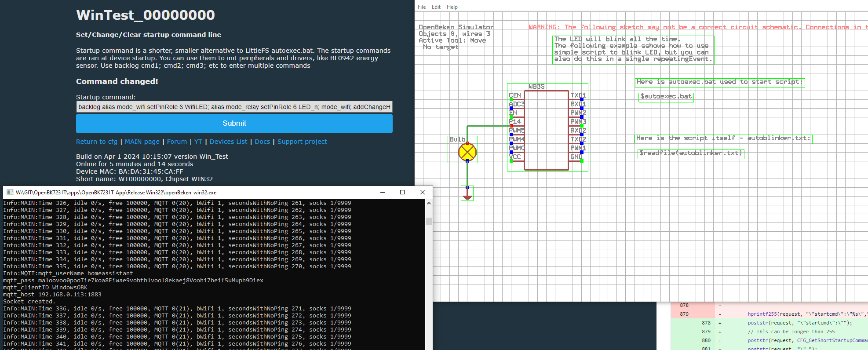Maximize the openBeken_win32.exe console window
The height and width of the screenshot is (350, 868).
(x=402, y=192)
